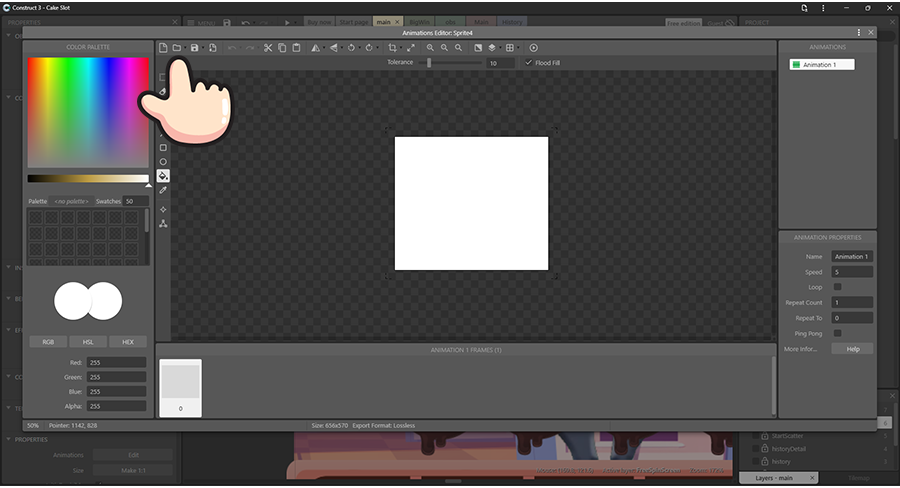Click the Help button
Viewport: 900px width, 488px height.
coord(852,349)
